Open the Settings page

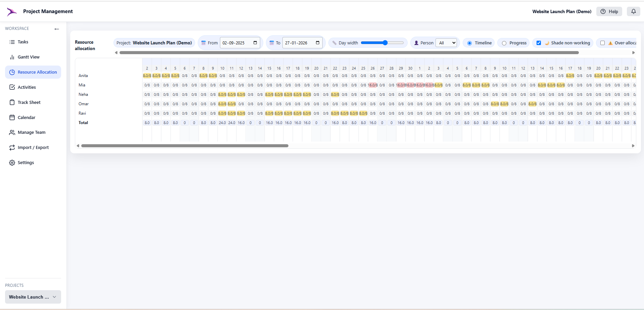coord(26,162)
